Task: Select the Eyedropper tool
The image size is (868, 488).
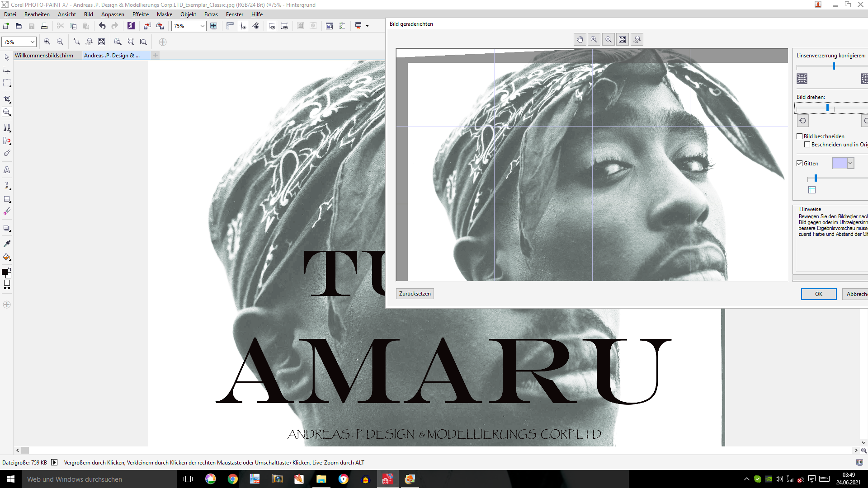Action: click(x=7, y=244)
